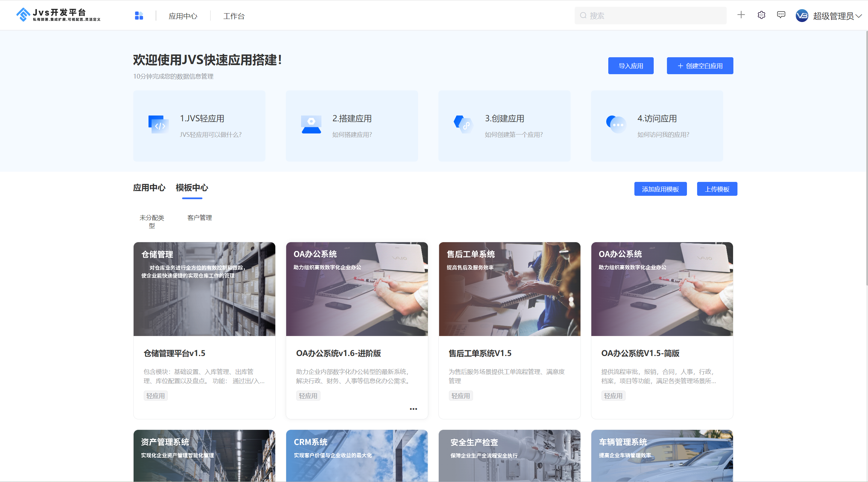The height and width of the screenshot is (482, 868).
Task: Click the 1.JVS轻应用 code icon
Action: (158, 124)
